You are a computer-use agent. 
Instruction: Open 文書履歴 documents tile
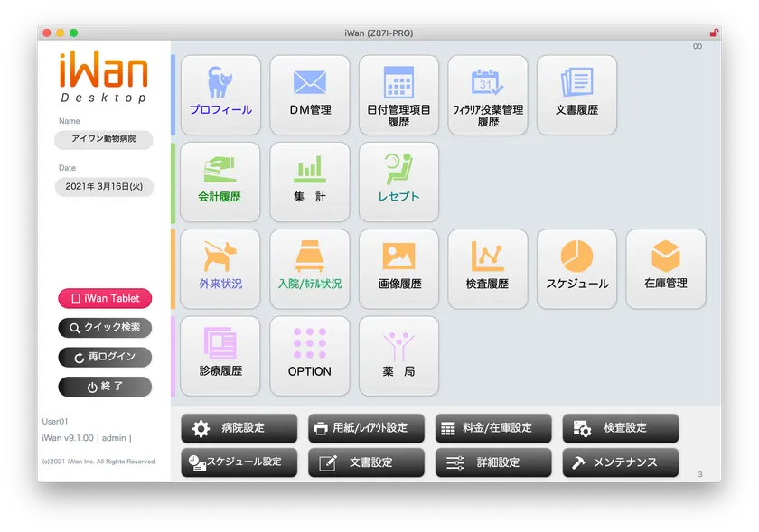click(576, 95)
